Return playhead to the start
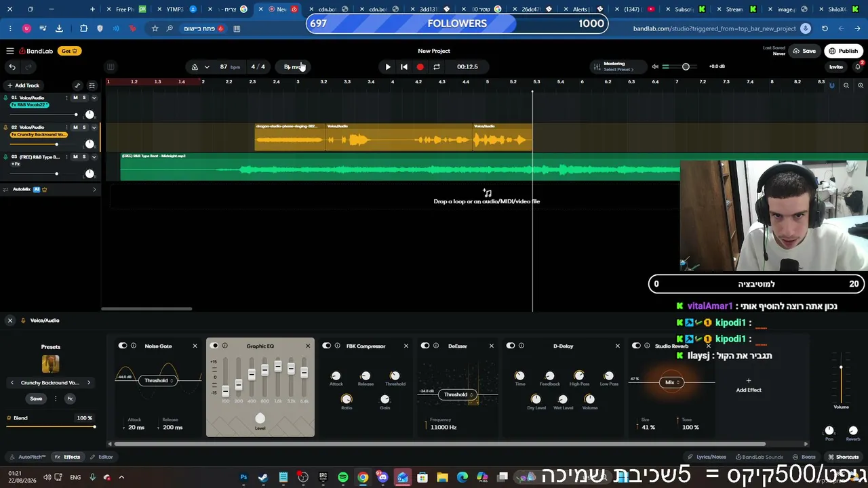The height and width of the screenshot is (488, 868). pyautogui.click(x=403, y=66)
